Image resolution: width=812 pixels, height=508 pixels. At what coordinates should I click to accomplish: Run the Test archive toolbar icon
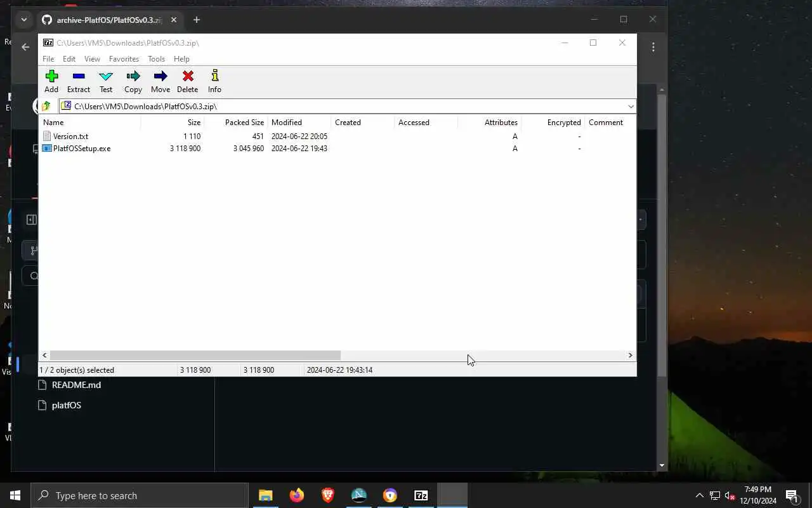(106, 76)
